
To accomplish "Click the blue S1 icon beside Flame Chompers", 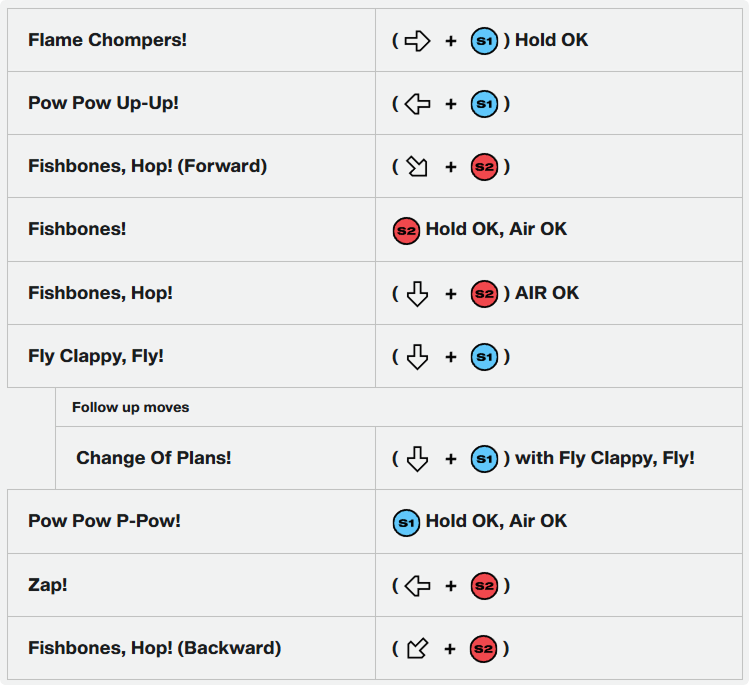I will [x=484, y=41].
